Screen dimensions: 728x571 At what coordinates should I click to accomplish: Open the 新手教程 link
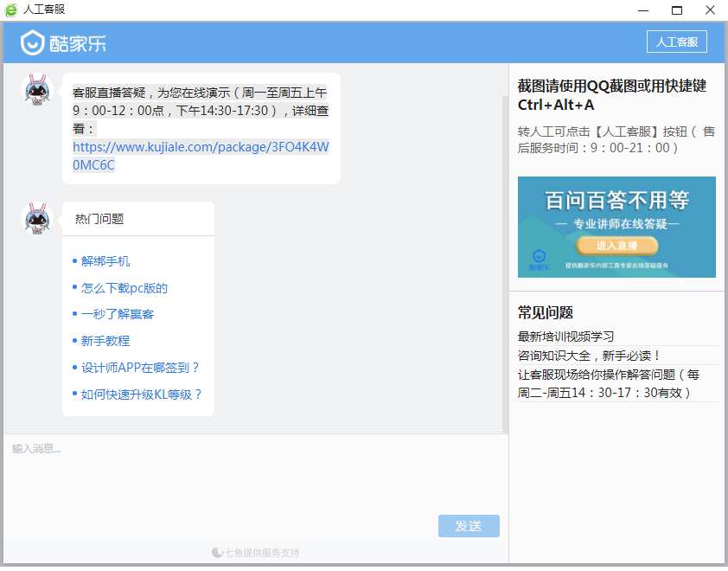(105, 341)
